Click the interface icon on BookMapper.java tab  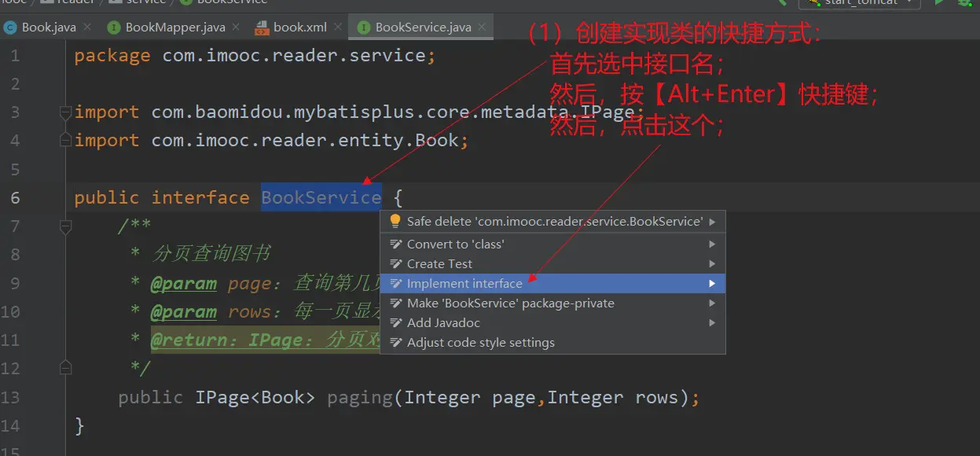113,28
